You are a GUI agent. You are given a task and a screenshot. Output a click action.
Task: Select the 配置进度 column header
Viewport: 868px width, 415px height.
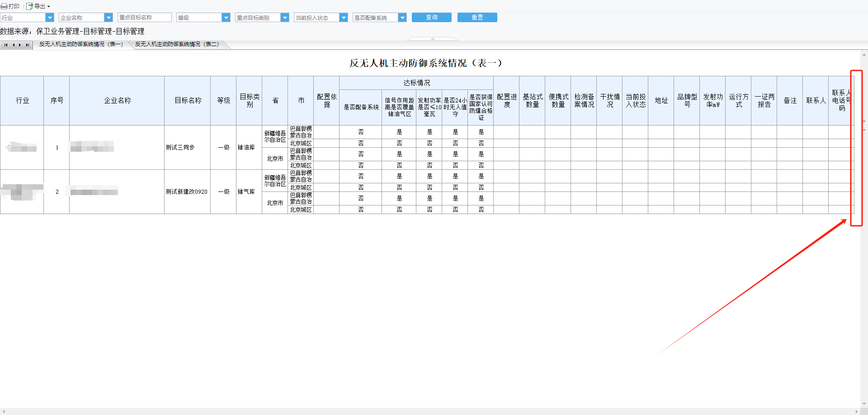(x=506, y=101)
